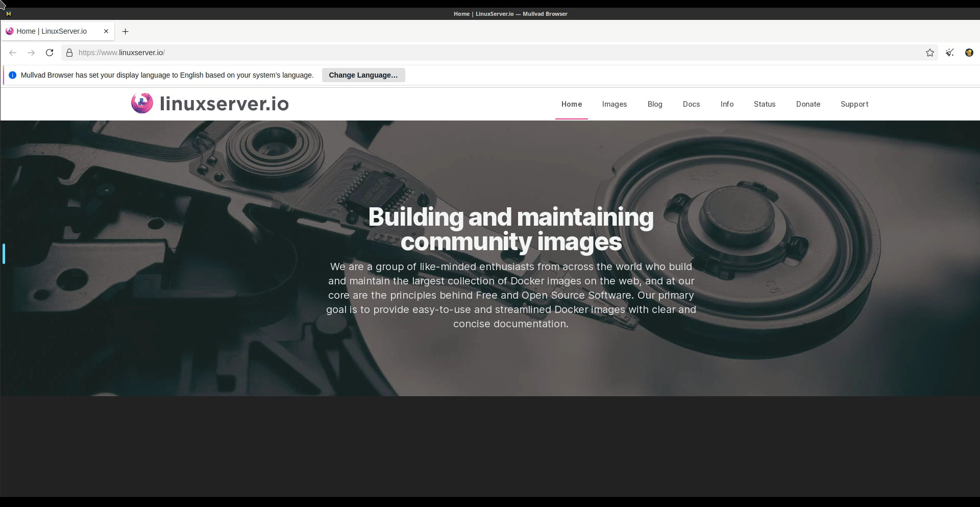This screenshot has height=507, width=980.
Task: Open the Info navigation menu item
Action: click(x=727, y=104)
